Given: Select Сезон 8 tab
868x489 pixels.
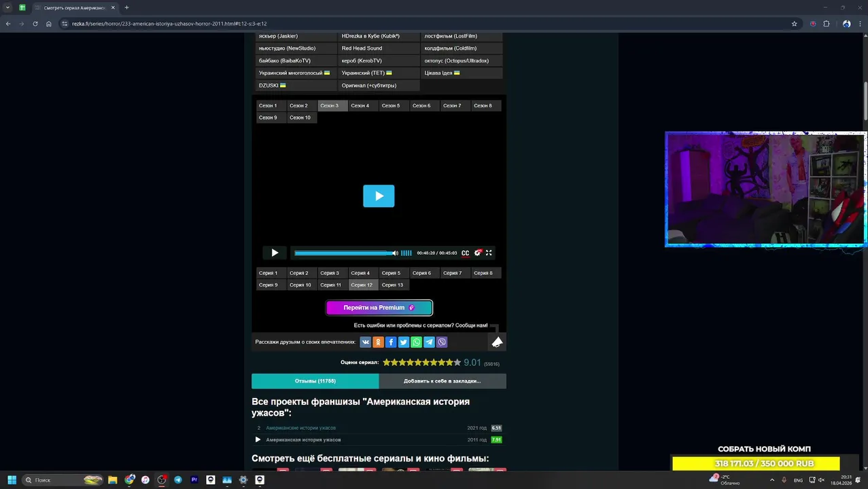Looking at the screenshot, I should (485, 105).
